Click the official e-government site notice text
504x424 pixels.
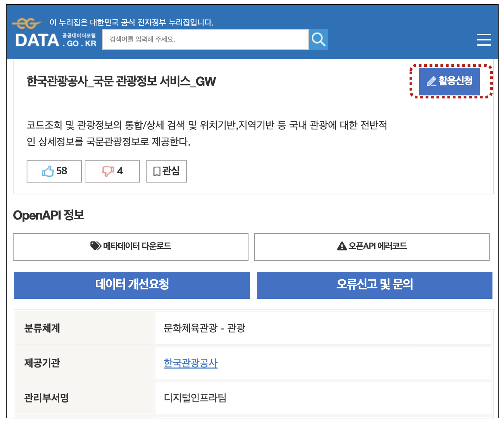click(132, 22)
